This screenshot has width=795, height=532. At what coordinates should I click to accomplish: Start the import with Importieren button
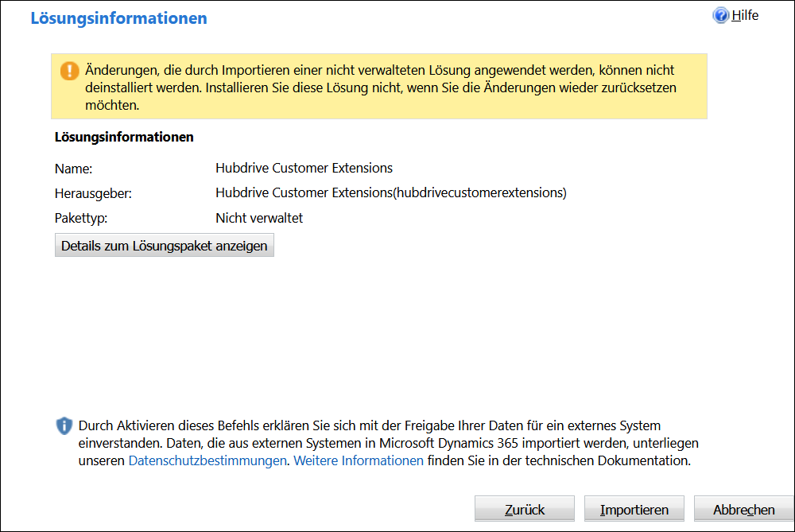point(634,509)
